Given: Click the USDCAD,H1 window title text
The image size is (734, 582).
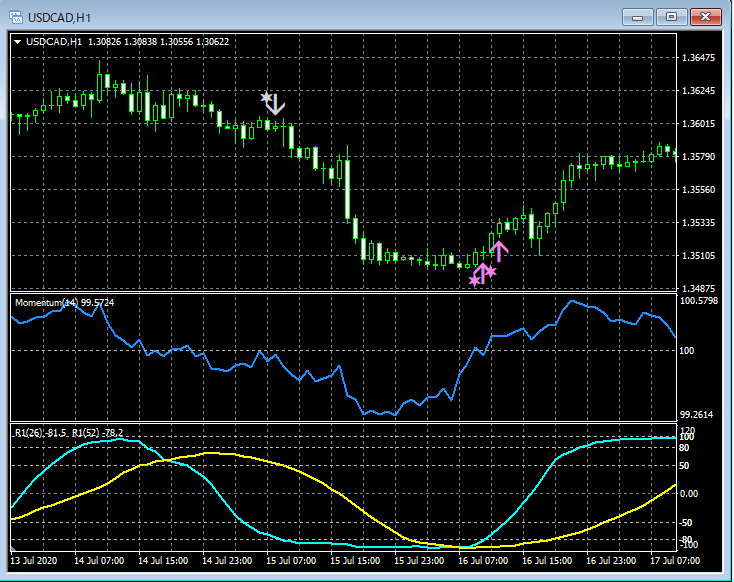Looking at the screenshot, I should click(60, 17).
